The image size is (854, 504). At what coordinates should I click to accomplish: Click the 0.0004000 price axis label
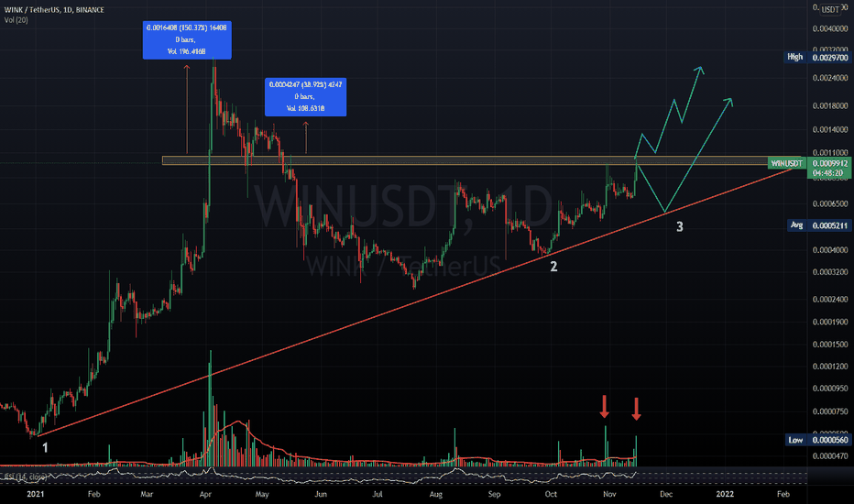coord(830,250)
